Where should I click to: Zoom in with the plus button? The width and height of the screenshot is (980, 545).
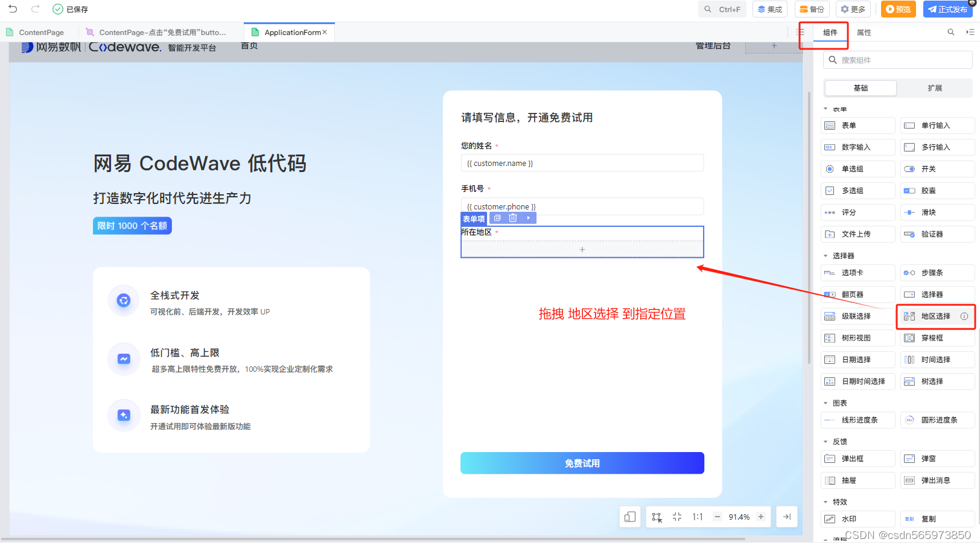pos(761,517)
